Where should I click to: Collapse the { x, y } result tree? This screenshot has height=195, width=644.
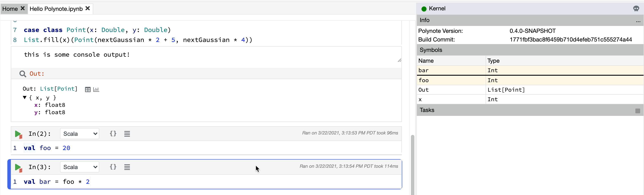pyautogui.click(x=25, y=98)
